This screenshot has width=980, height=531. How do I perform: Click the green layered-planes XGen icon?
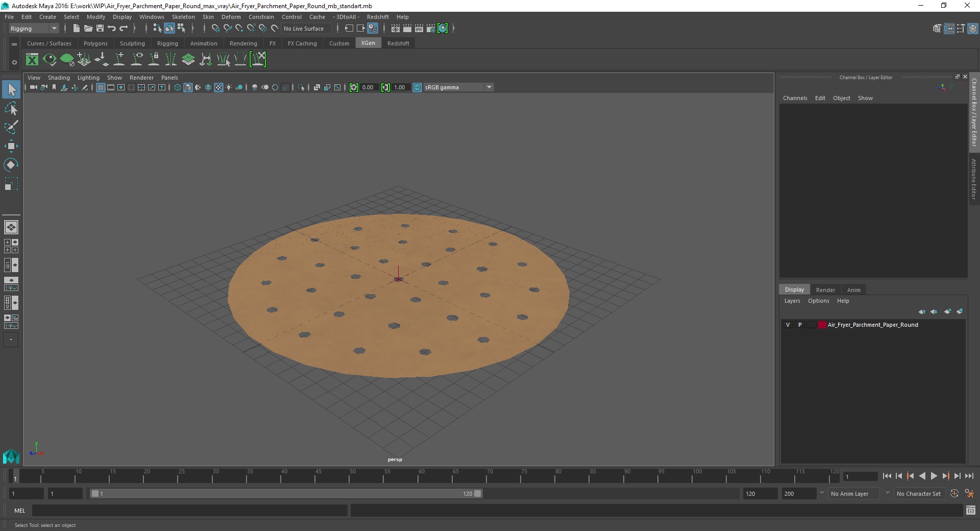pos(188,60)
